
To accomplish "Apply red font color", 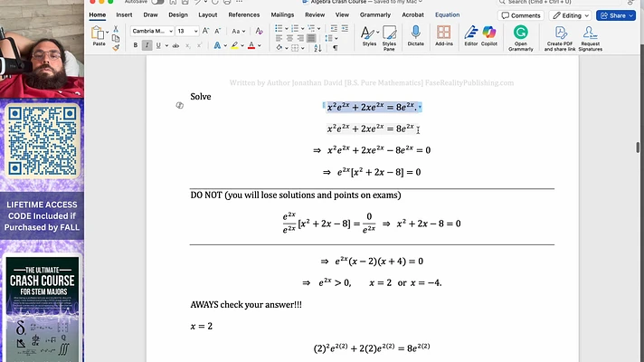I will (x=251, y=45).
